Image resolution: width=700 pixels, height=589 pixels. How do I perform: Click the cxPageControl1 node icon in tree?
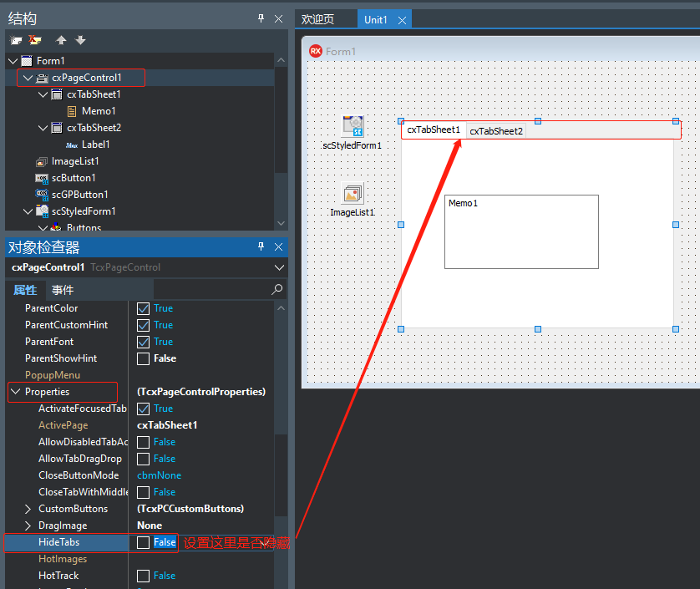[42, 79]
